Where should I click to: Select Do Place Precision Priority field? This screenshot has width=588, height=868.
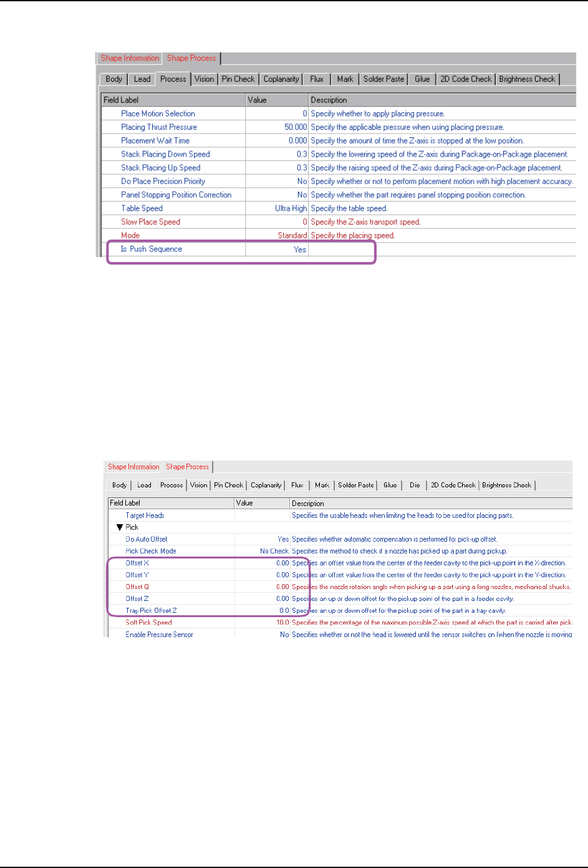tap(163, 181)
